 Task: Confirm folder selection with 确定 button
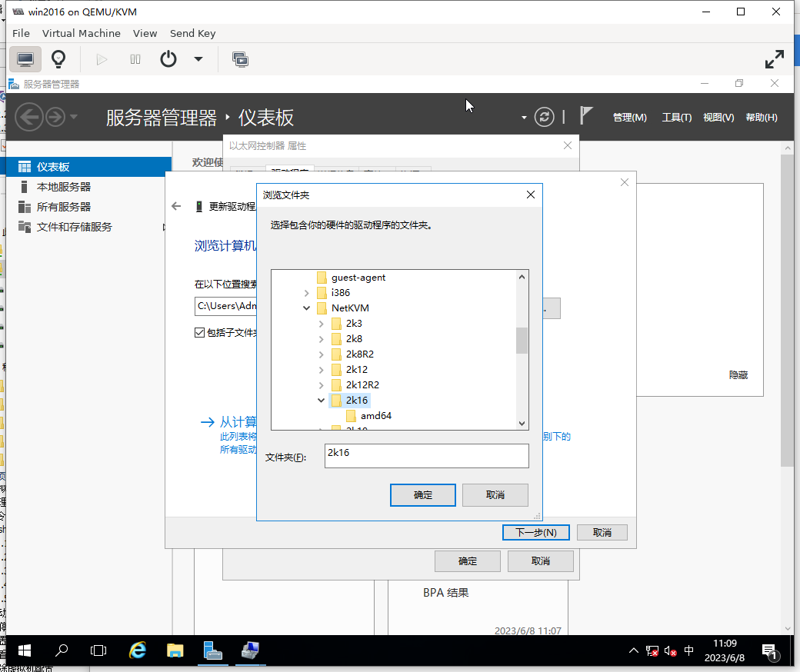tap(422, 494)
